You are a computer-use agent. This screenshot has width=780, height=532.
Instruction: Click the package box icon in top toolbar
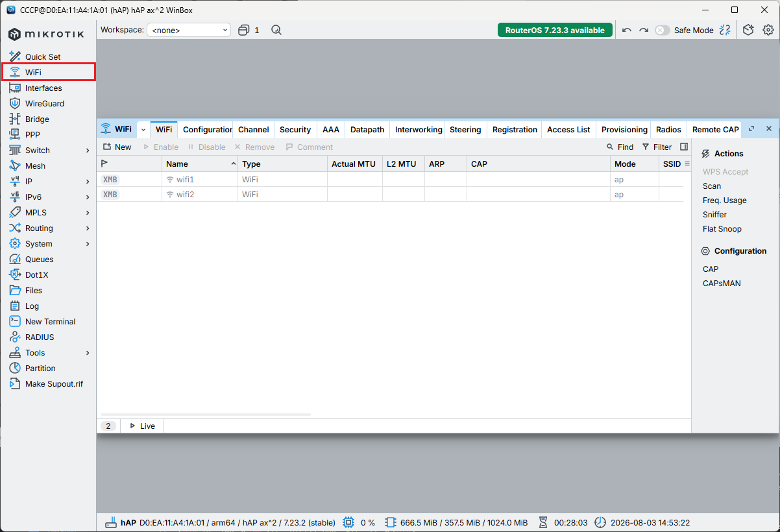pyautogui.click(x=748, y=30)
